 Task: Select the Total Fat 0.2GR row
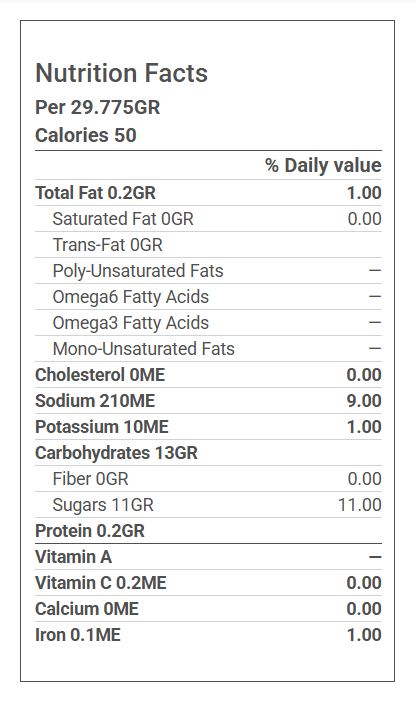click(208, 193)
